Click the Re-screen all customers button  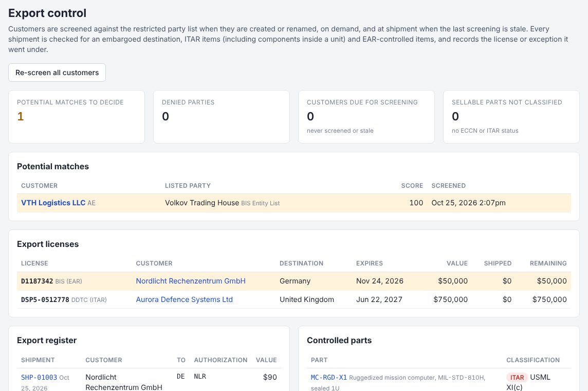coord(57,73)
